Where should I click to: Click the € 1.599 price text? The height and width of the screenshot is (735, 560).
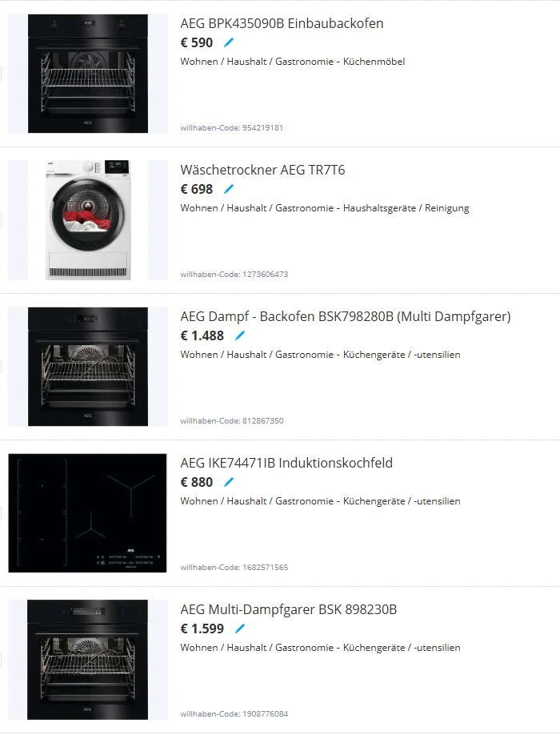pos(202,629)
